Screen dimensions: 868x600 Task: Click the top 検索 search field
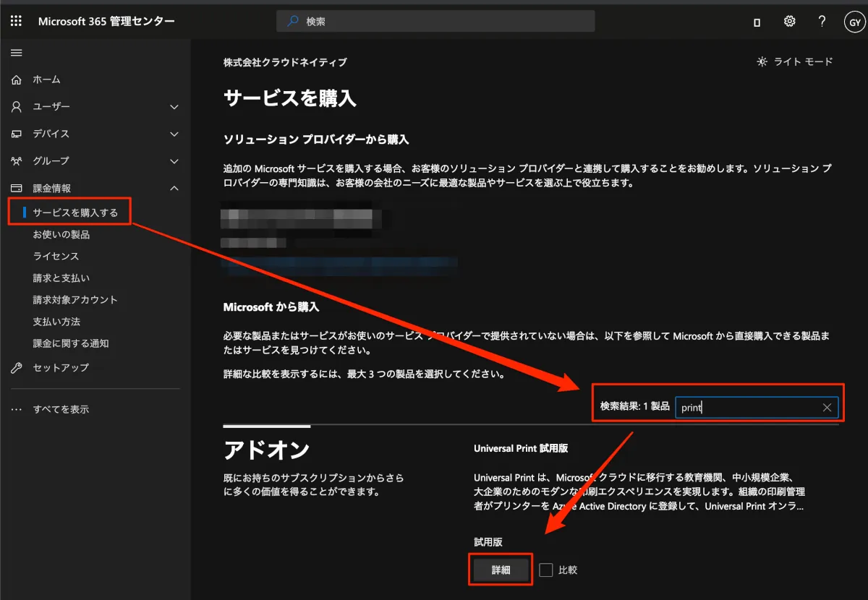(435, 21)
